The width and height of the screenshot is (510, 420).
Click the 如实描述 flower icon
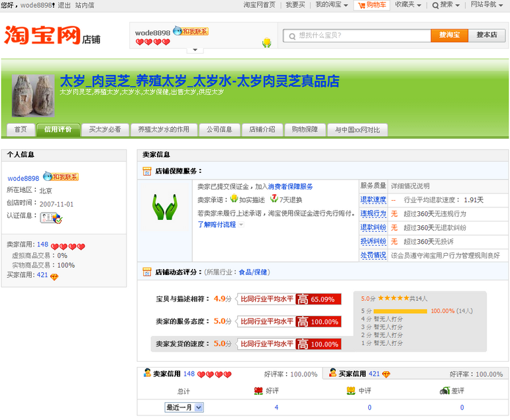pyautogui.click(x=234, y=198)
